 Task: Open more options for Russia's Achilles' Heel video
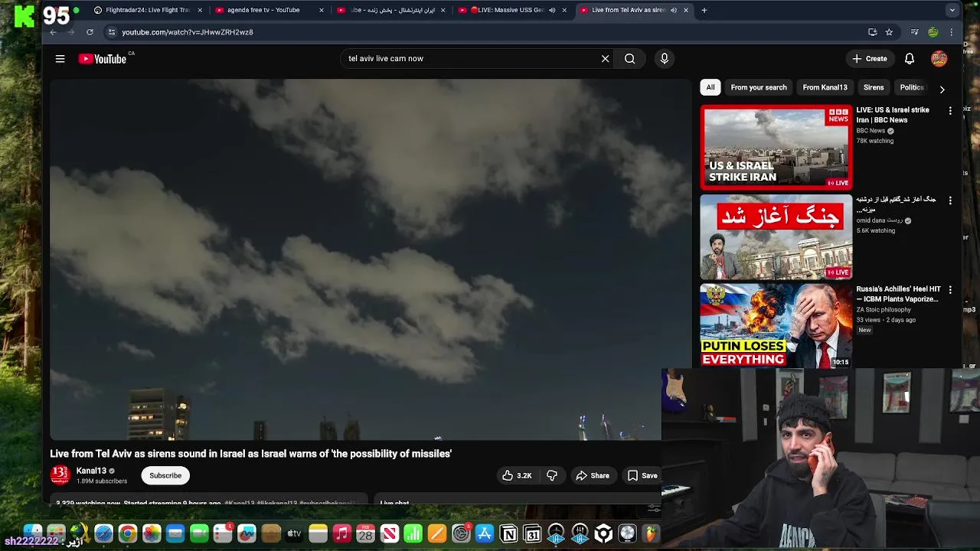[x=950, y=290]
